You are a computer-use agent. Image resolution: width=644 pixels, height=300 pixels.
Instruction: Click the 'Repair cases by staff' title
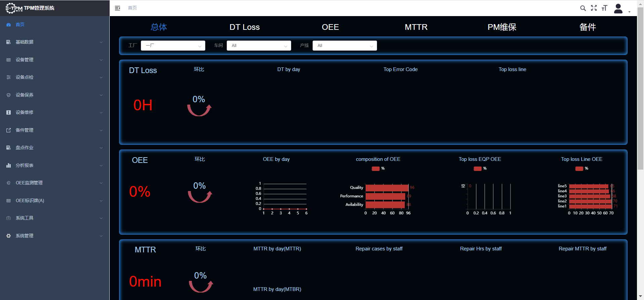[379, 249]
